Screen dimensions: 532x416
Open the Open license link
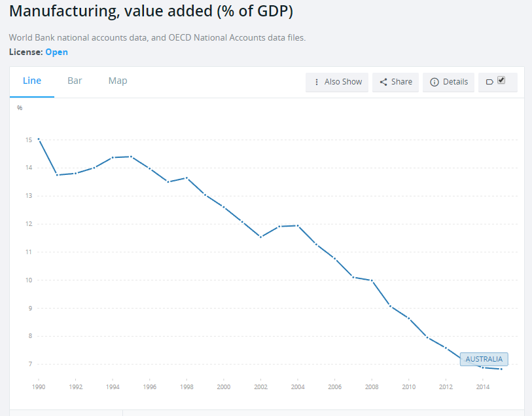(x=57, y=52)
